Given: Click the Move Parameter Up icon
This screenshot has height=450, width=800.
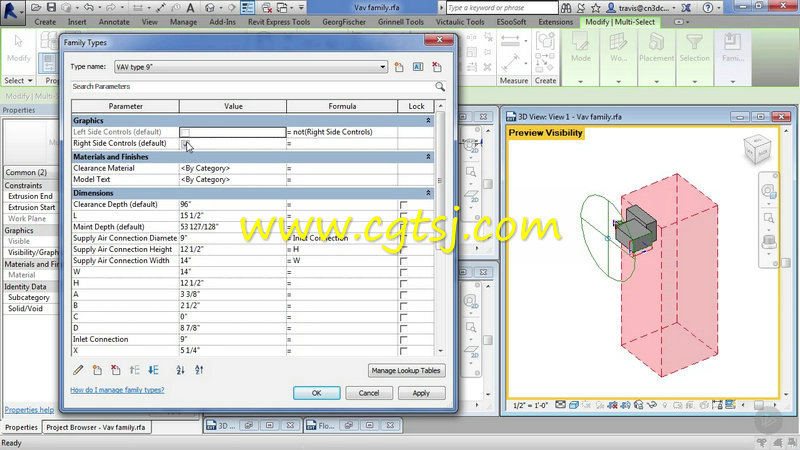Looking at the screenshot, I should pos(134,370).
